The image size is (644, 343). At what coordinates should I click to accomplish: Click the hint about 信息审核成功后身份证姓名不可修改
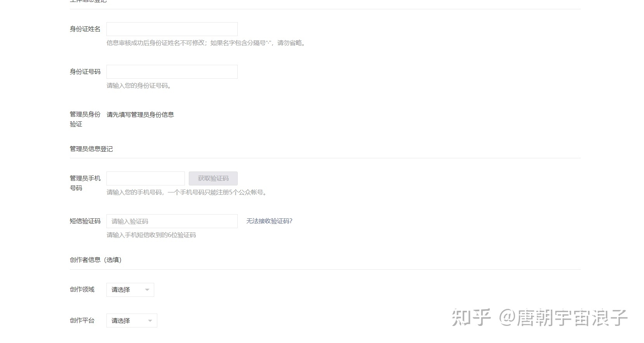click(207, 43)
